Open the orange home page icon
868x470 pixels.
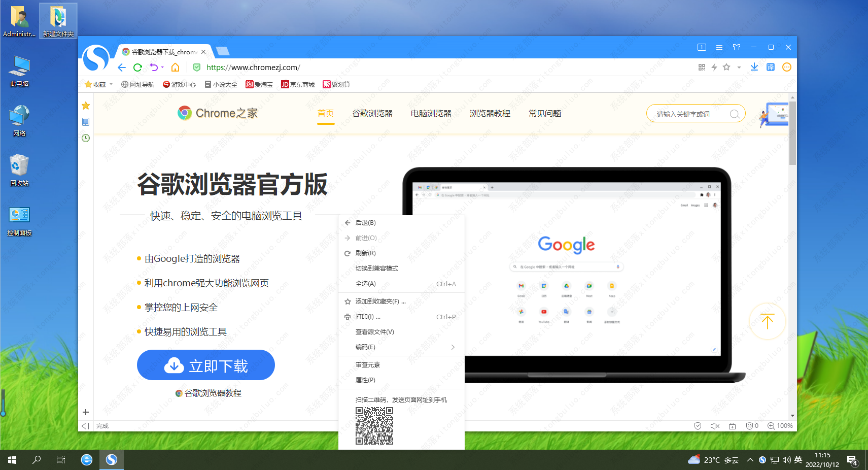click(175, 68)
